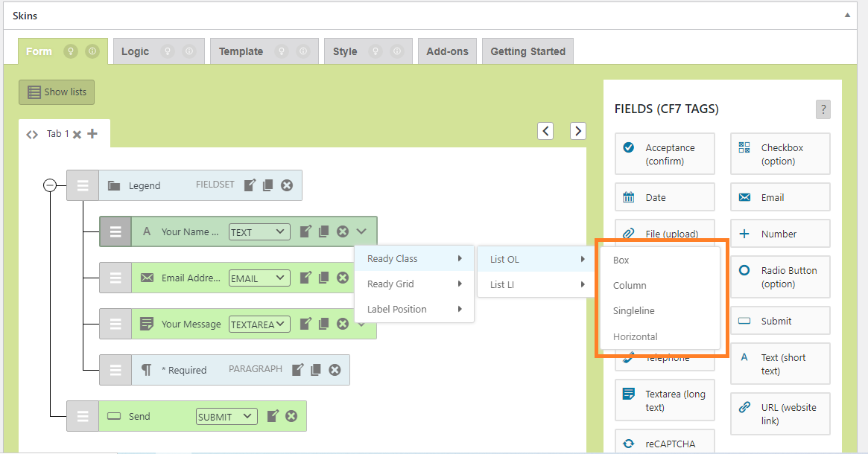
Task: Switch to the Logic tab
Action: [135, 51]
